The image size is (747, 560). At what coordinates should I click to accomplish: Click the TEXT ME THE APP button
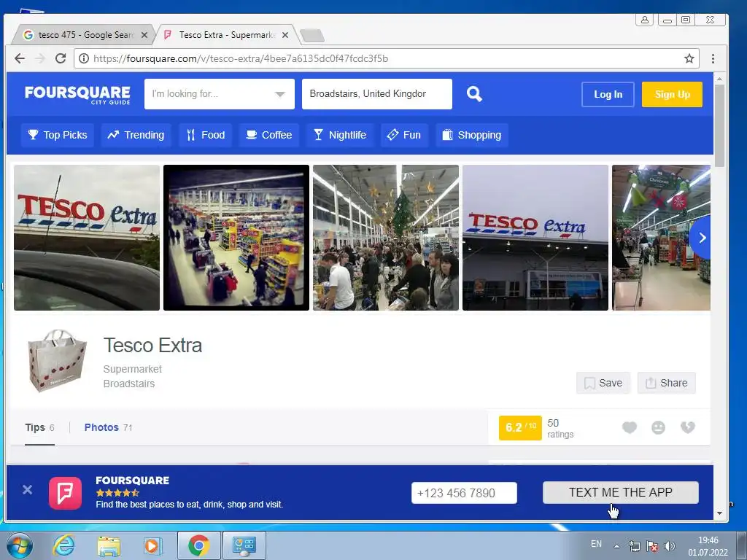620,492
